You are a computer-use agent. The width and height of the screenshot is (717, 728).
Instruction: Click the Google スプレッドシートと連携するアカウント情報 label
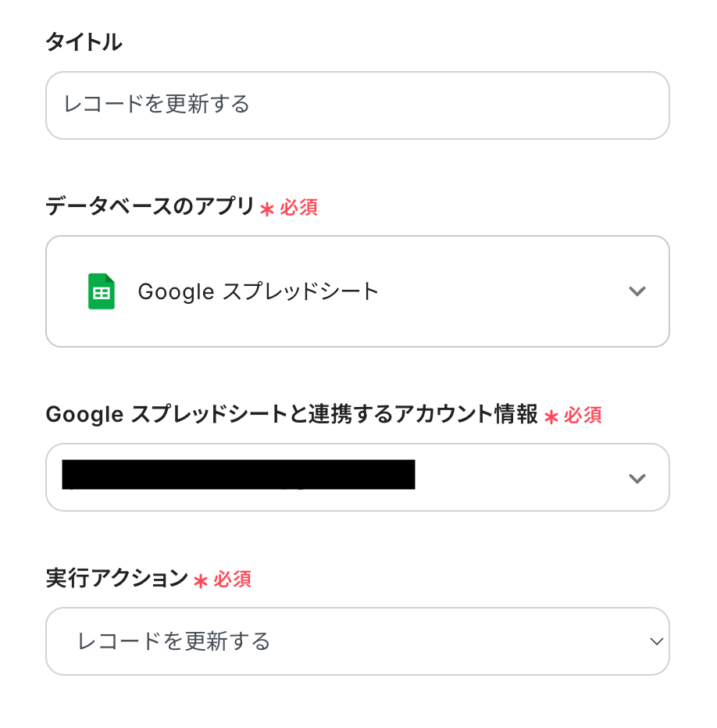click(291, 414)
